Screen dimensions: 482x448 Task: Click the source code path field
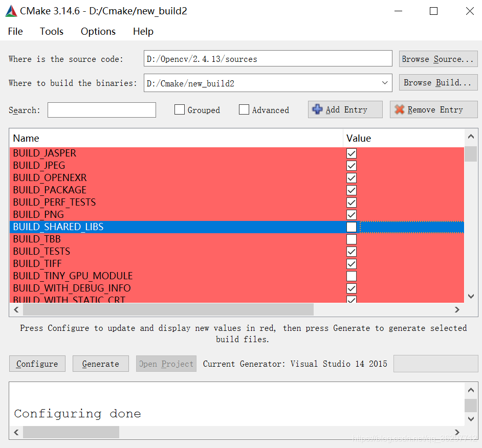(x=268, y=59)
